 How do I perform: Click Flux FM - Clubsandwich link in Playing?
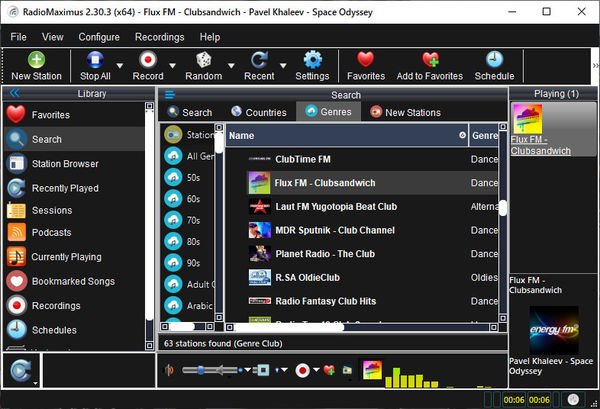tap(540, 145)
